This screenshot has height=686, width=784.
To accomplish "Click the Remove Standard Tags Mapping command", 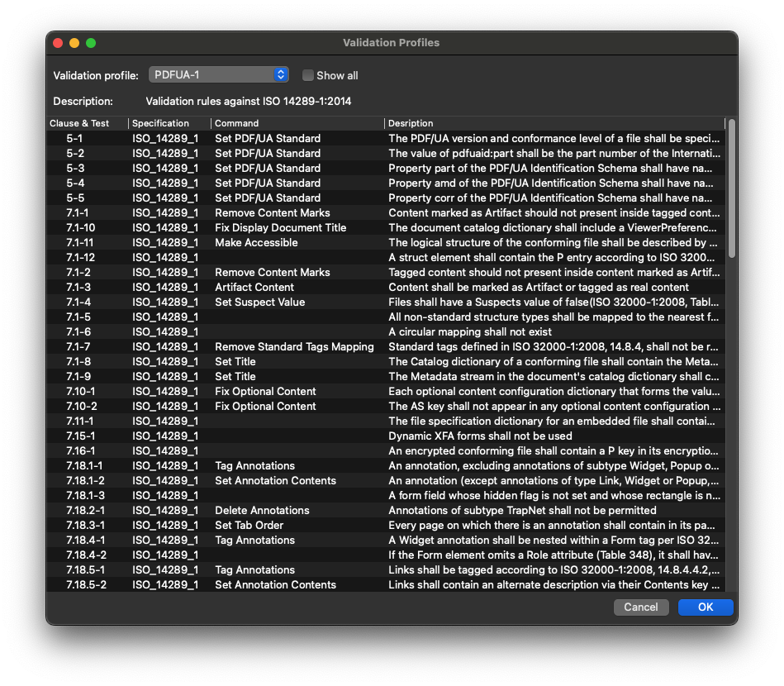I will click(x=294, y=347).
